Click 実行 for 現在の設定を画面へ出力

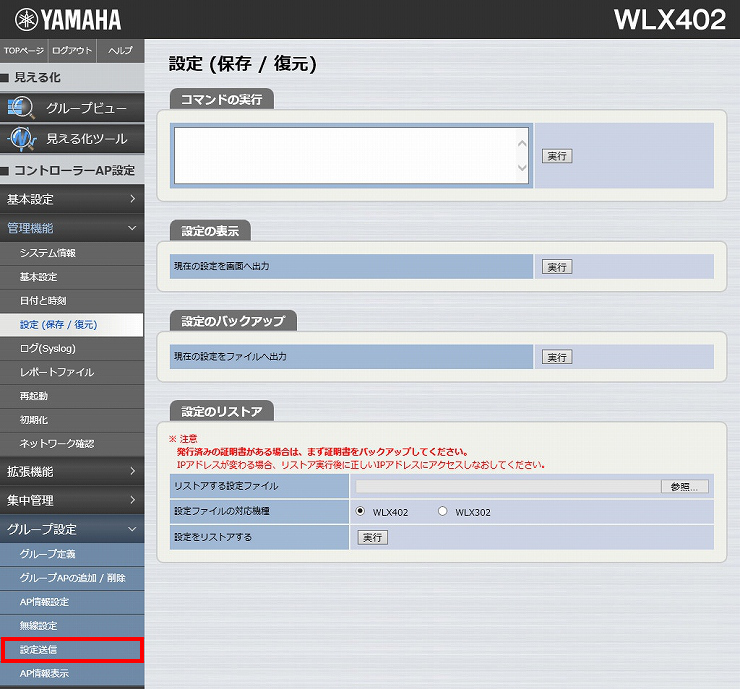pos(557,267)
